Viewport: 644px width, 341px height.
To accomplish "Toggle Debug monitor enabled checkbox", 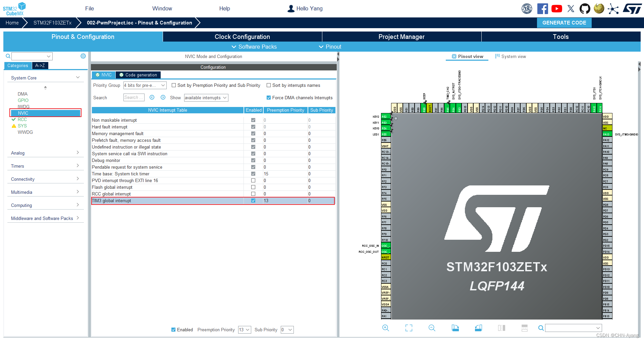I will point(253,160).
